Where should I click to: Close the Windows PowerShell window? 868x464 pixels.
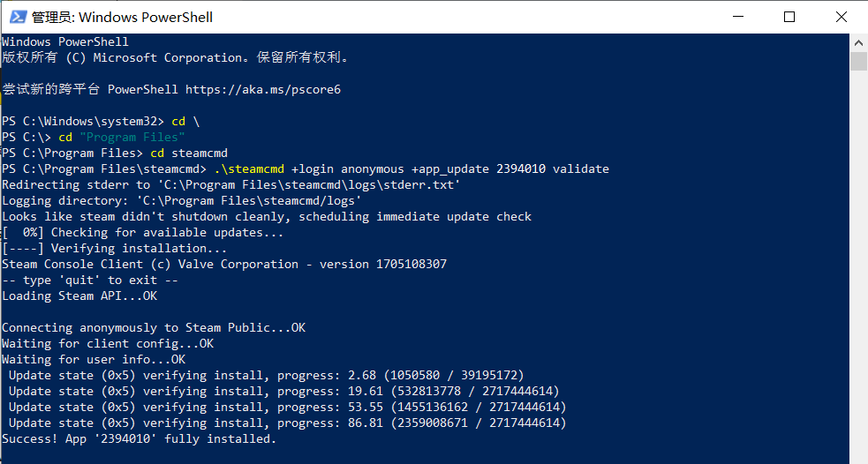pyautogui.click(x=841, y=17)
